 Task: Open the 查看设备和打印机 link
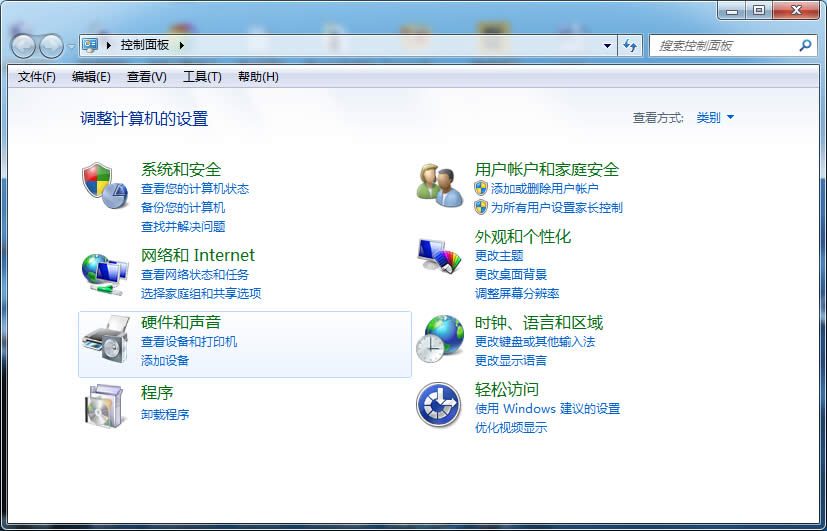[x=189, y=342]
